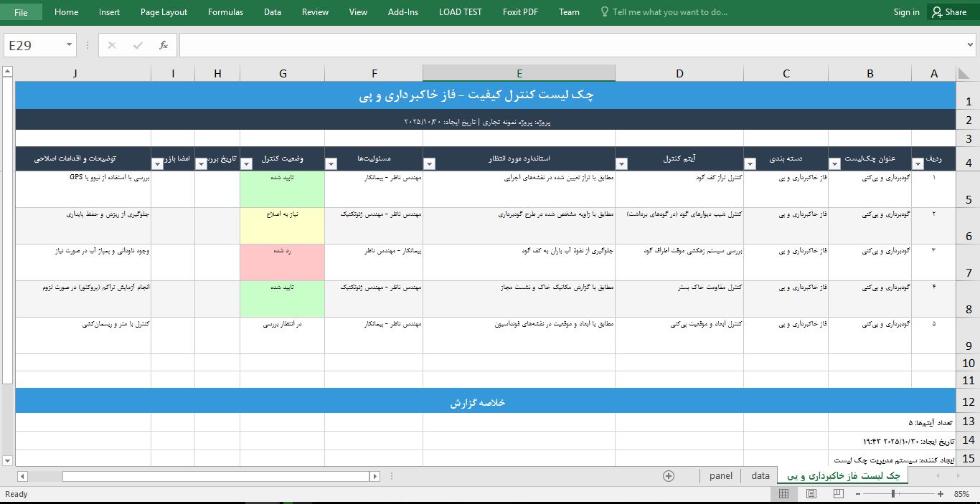Switch to the Data ribbon tab
The width and height of the screenshot is (980, 504).
pos(272,11)
